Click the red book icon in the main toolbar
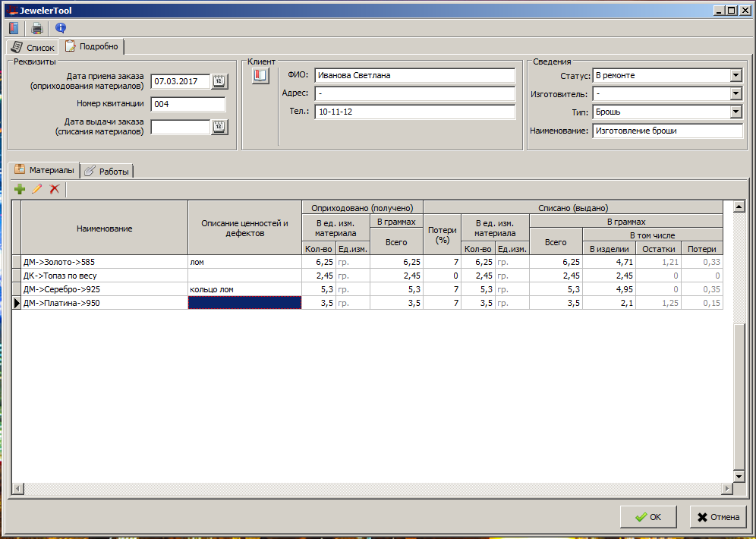 tap(14, 28)
